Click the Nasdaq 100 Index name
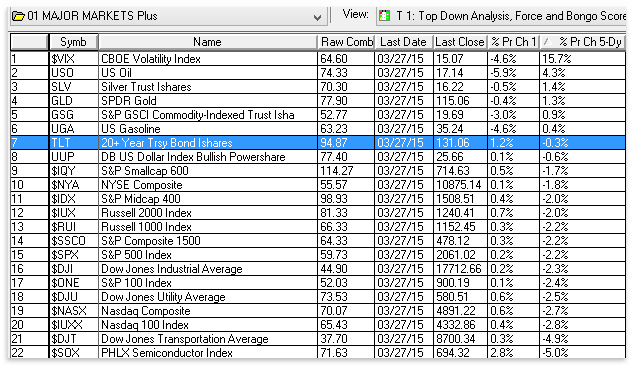This screenshot has width=633, height=365. [x=145, y=325]
